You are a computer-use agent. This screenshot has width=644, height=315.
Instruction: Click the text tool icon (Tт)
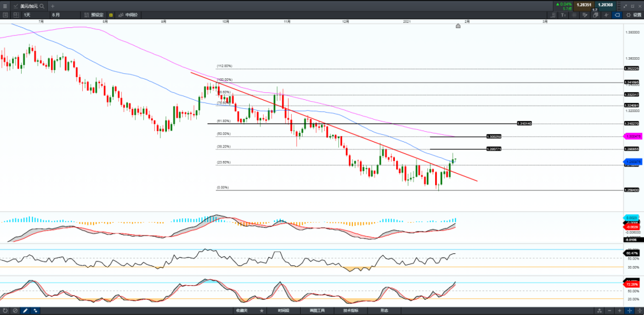(564, 15)
